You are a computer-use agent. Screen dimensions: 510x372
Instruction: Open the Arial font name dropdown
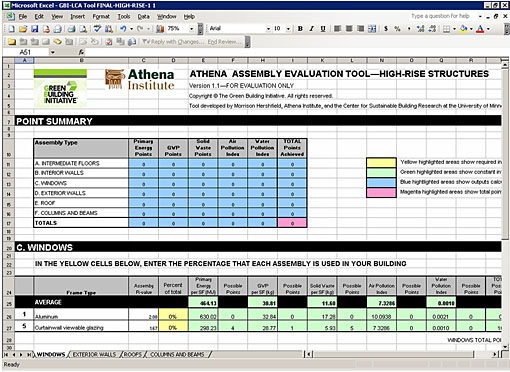click(x=268, y=29)
